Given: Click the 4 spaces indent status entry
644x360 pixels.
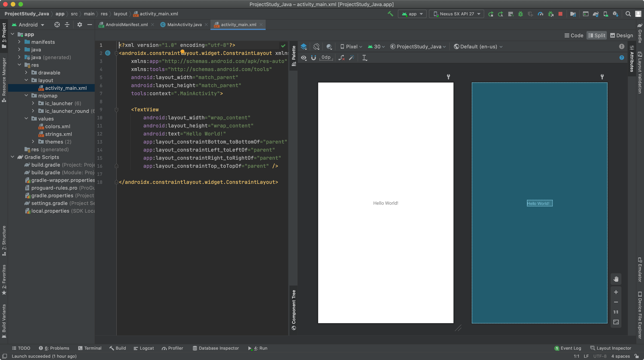Looking at the screenshot, I should [x=620, y=356].
